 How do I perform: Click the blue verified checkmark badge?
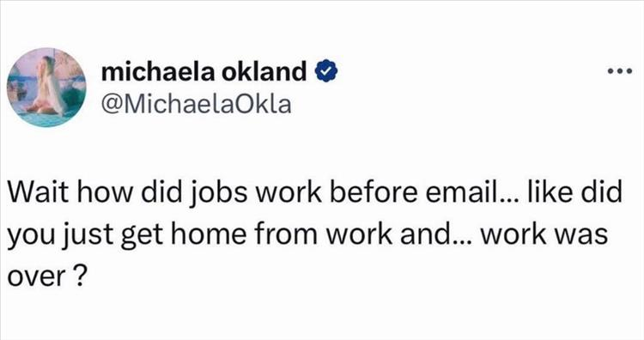coord(326,71)
